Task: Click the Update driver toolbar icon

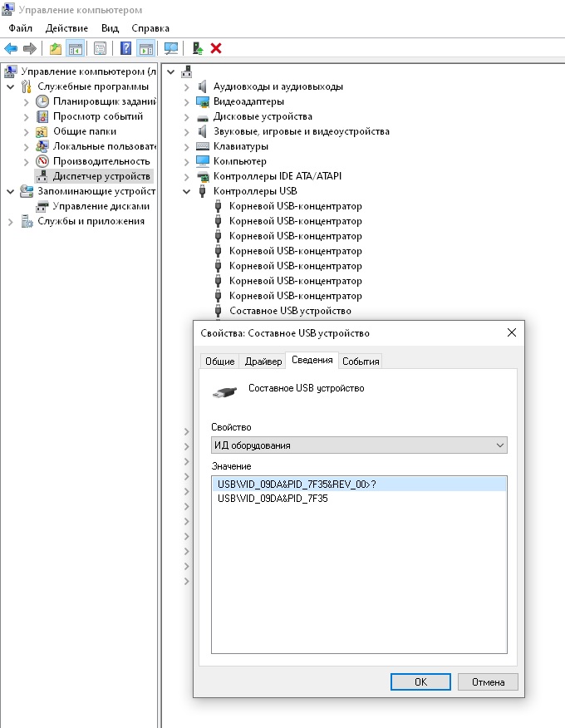Action: (x=198, y=48)
